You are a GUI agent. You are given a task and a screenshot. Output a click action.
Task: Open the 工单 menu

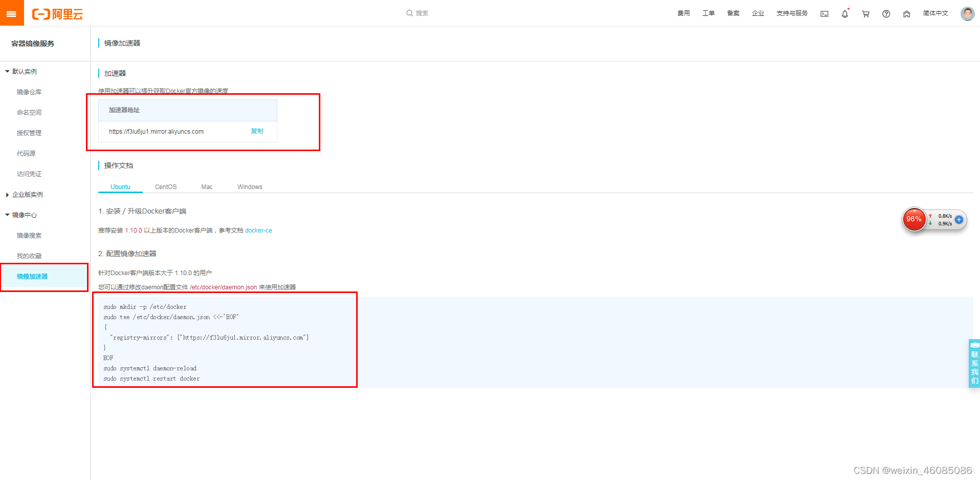pos(708,13)
